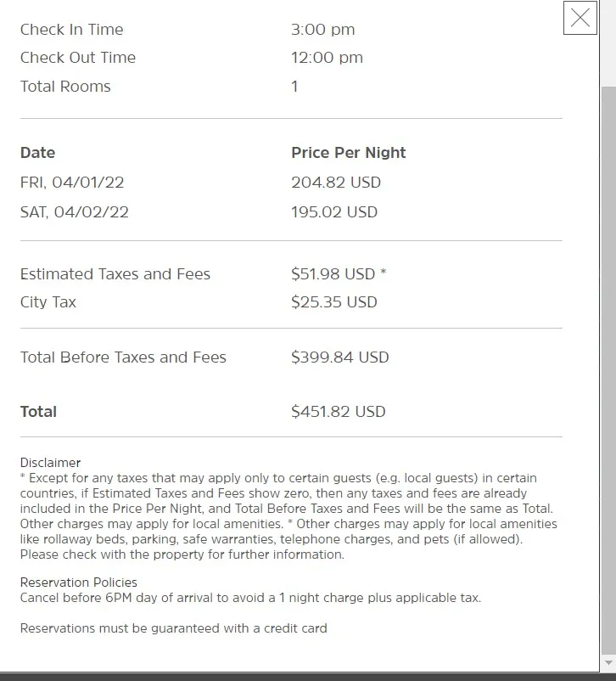
Task: Click the Estimated Taxes and Fees label
Action: (115, 274)
